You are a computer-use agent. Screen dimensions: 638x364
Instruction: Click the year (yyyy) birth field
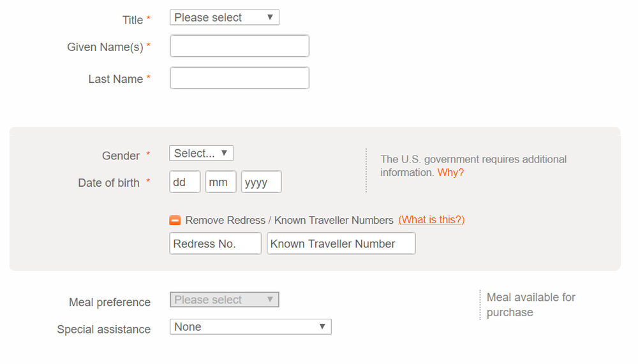coord(261,182)
